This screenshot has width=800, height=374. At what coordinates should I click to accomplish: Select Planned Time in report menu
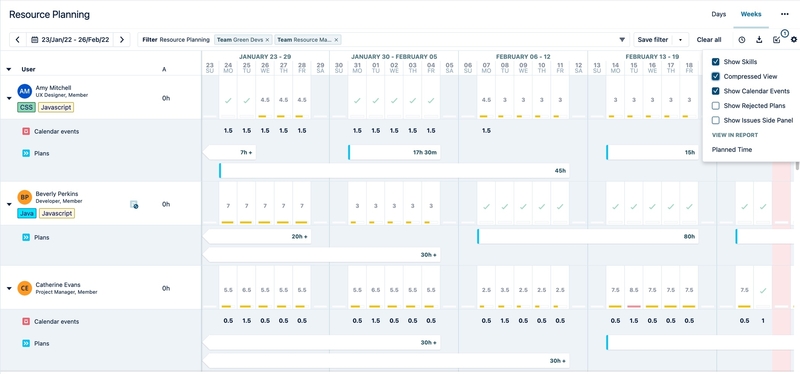coord(732,149)
